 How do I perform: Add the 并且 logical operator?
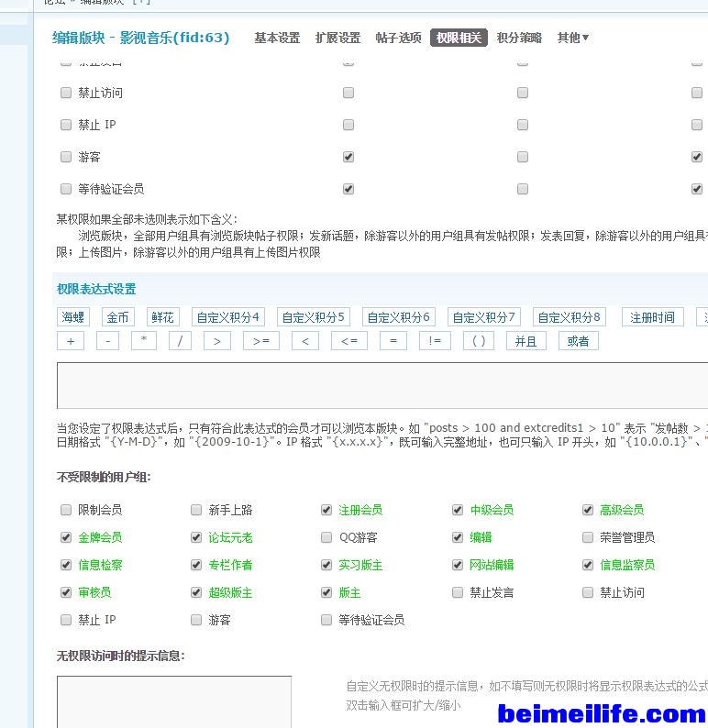click(525, 340)
